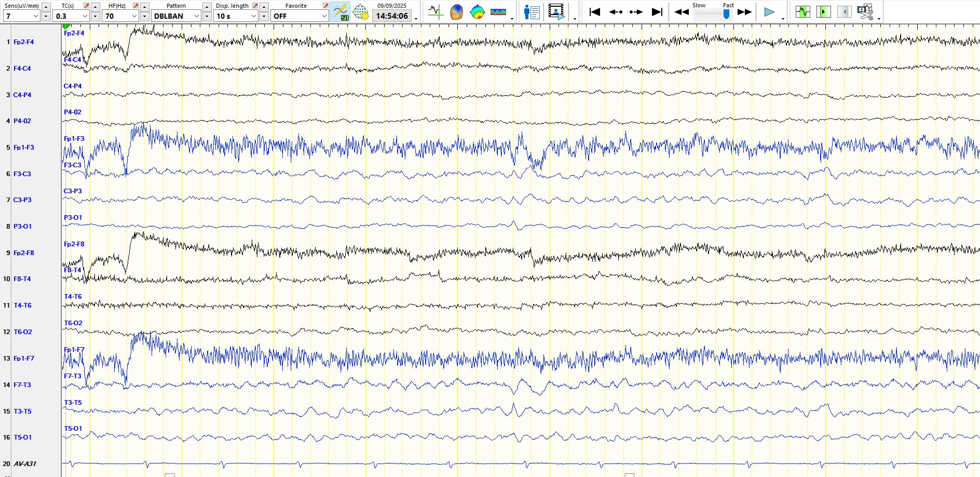
Task: Expand the arrow beside the spectrogram icon
Action: 512,19
